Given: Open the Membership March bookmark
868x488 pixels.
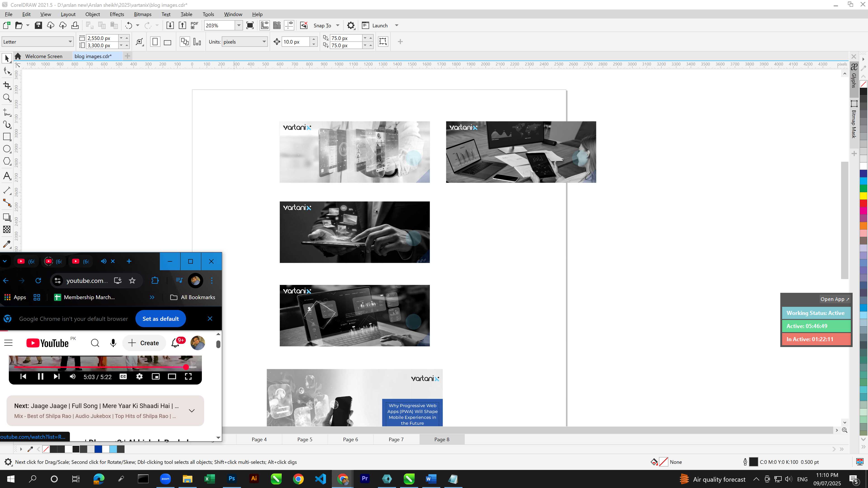Looking at the screenshot, I should 85,297.
